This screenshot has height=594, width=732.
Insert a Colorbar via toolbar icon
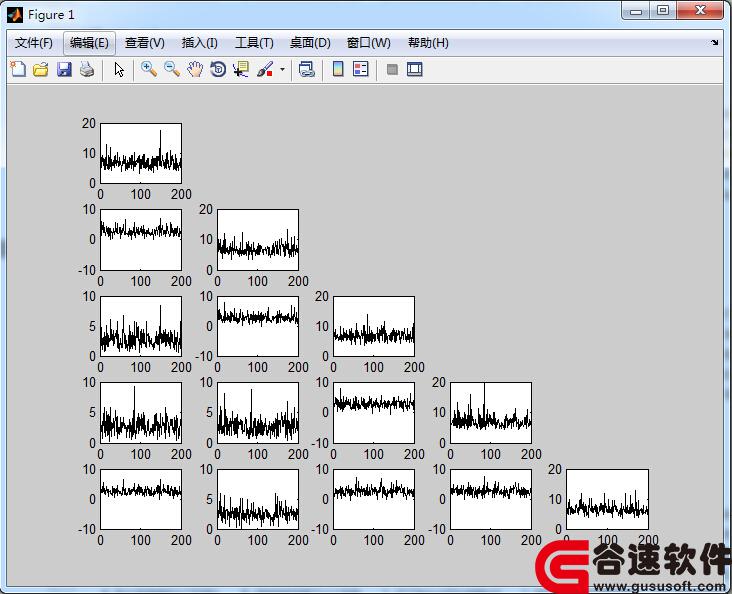point(338,69)
